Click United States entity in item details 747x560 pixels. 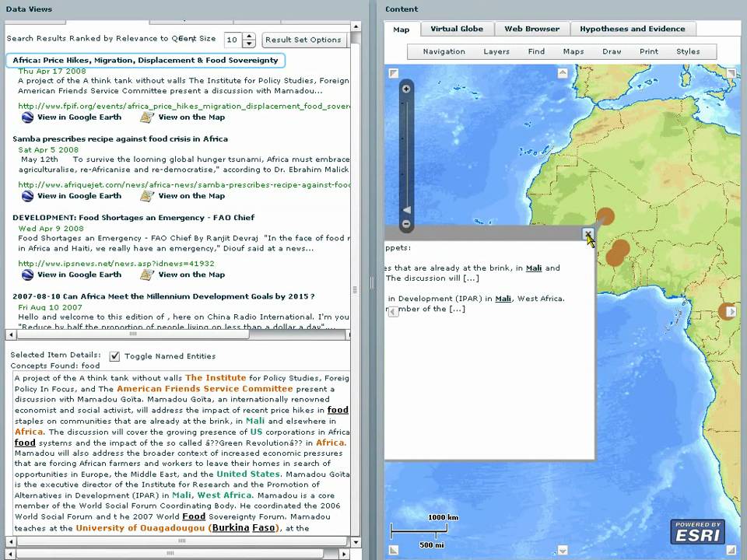pyautogui.click(x=247, y=474)
